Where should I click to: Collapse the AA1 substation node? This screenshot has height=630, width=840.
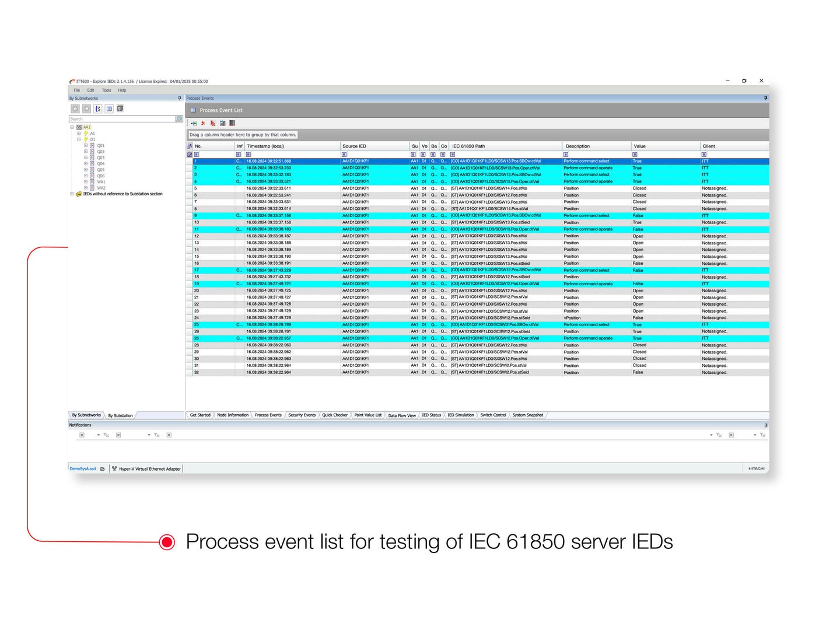coord(72,127)
